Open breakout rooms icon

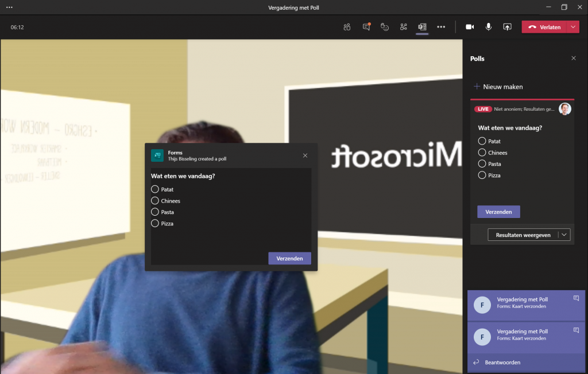tap(404, 27)
